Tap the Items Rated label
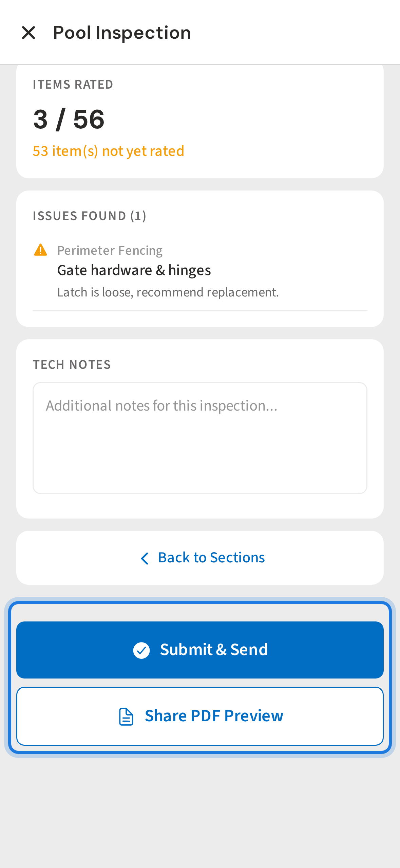 [x=73, y=84]
